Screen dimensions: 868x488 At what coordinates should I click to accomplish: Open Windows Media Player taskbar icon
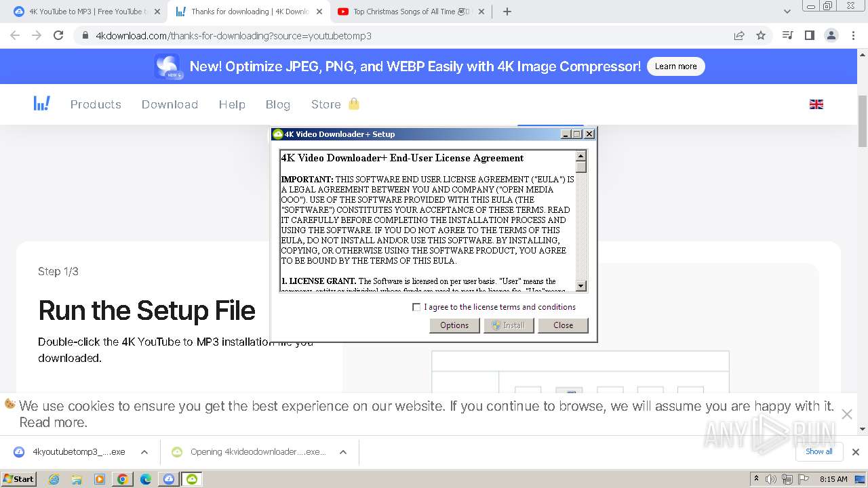[x=100, y=479]
